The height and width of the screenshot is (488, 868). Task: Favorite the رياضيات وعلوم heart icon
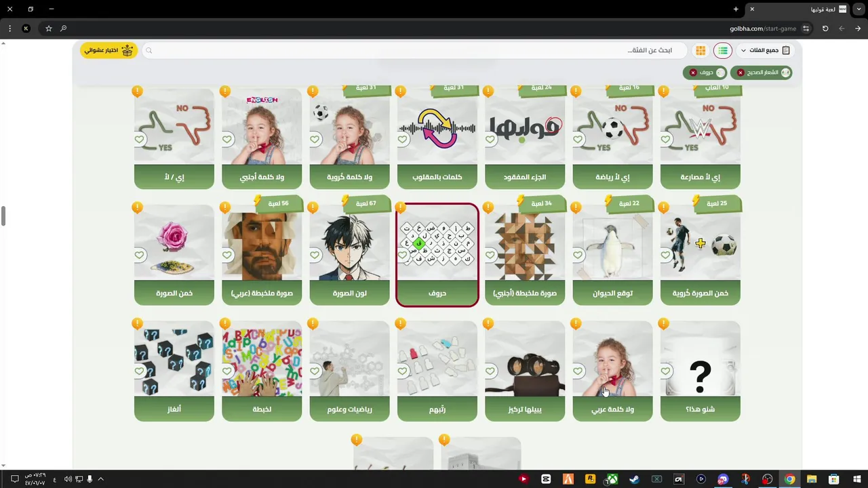coord(315,371)
